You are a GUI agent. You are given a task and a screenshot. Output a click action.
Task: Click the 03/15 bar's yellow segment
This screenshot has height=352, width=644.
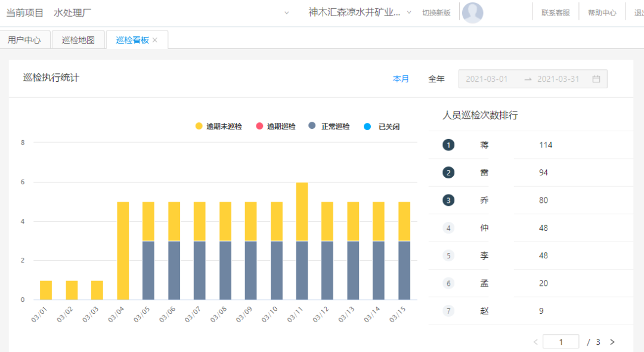click(404, 221)
